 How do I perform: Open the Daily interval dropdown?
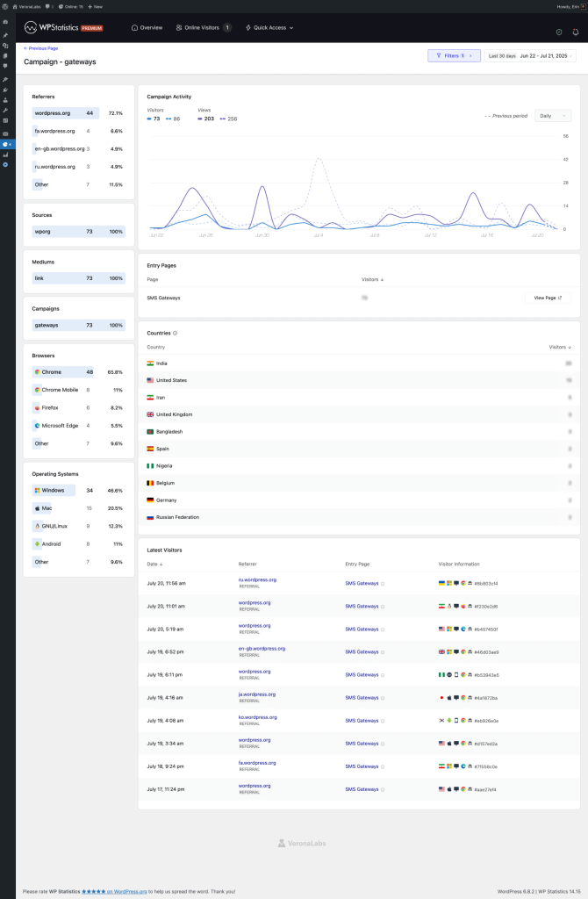tap(553, 116)
